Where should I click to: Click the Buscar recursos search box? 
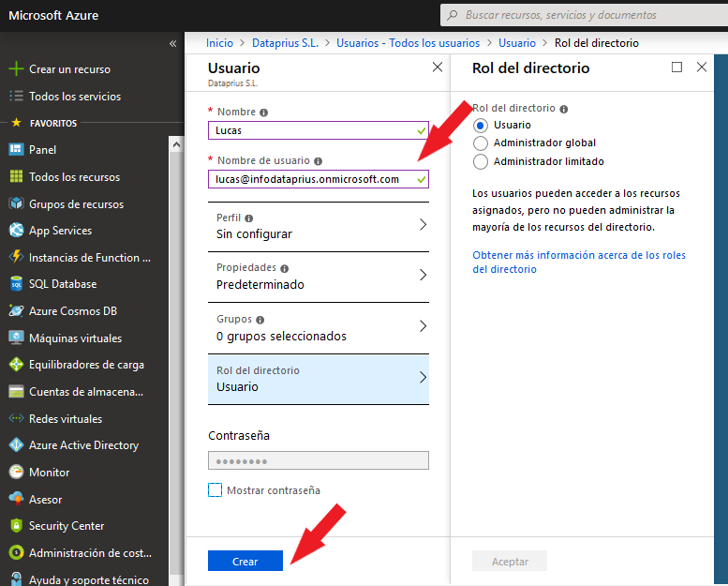click(584, 15)
